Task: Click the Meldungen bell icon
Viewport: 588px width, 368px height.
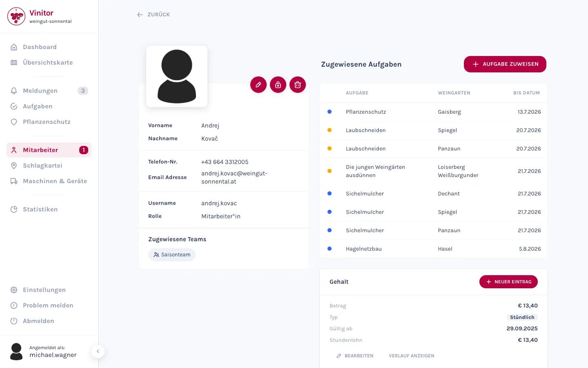Action: pos(14,91)
